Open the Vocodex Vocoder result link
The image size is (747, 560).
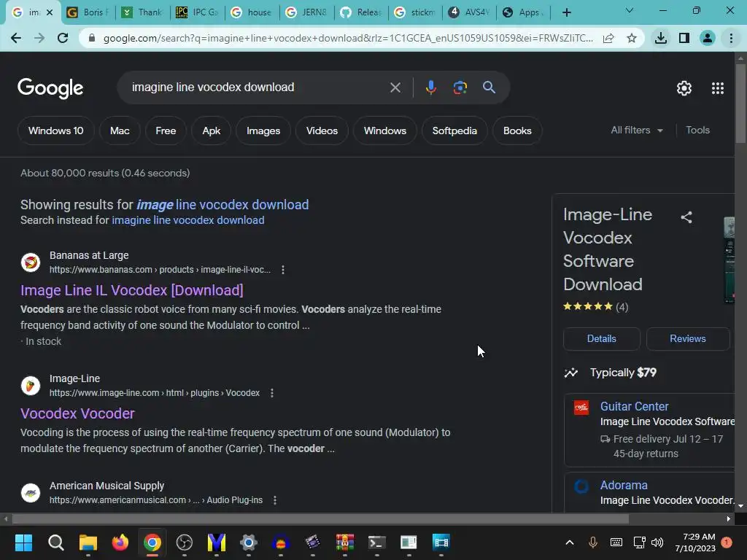pos(77,414)
